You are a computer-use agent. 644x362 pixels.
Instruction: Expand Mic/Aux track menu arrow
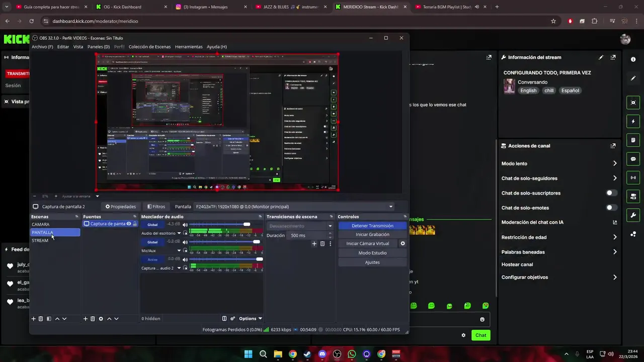point(179,251)
